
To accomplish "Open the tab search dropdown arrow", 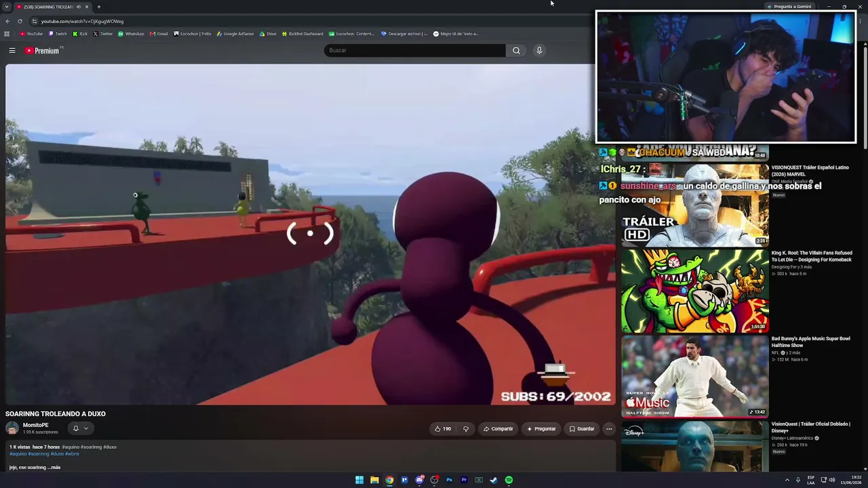I will tap(7, 7).
